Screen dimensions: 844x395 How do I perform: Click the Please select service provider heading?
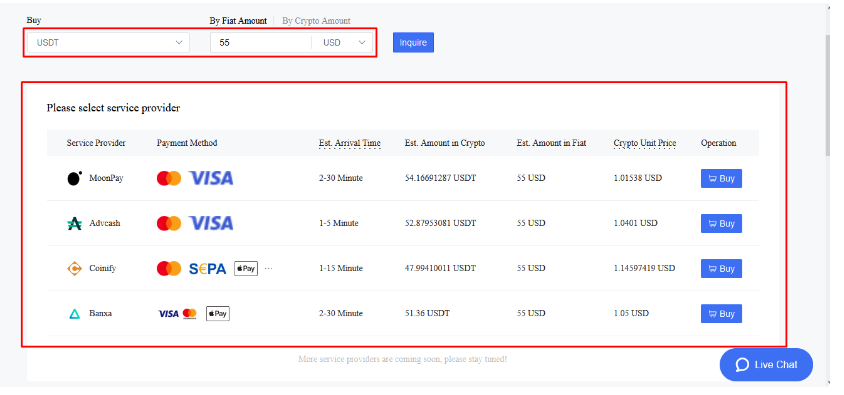(113, 108)
